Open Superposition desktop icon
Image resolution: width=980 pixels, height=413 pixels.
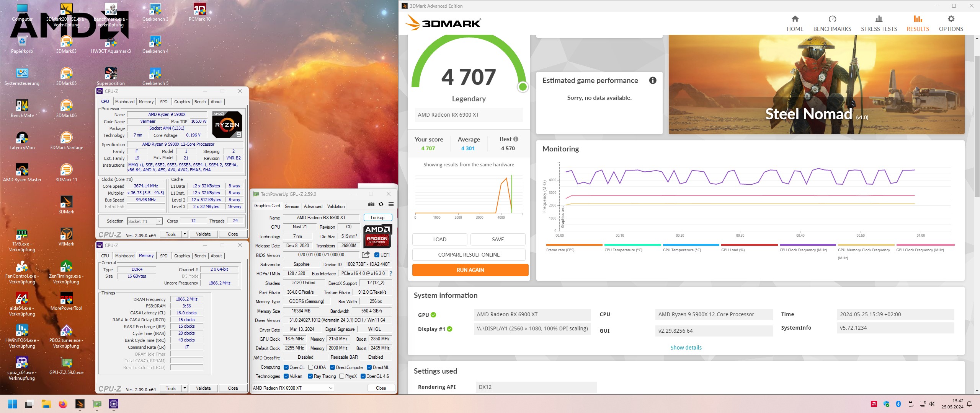[111, 76]
